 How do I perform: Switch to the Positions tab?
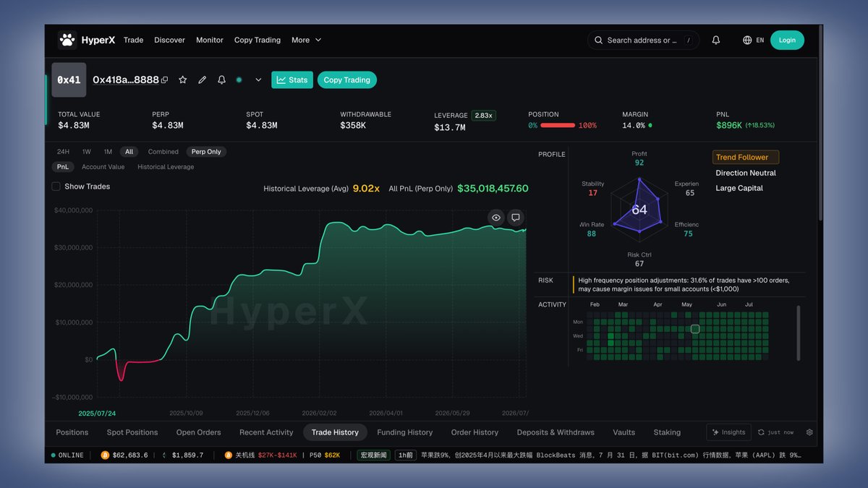[72, 432]
